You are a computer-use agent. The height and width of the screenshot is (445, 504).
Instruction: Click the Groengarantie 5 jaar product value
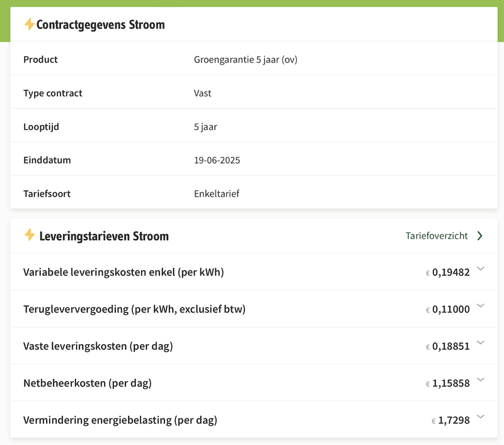[x=246, y=60]
